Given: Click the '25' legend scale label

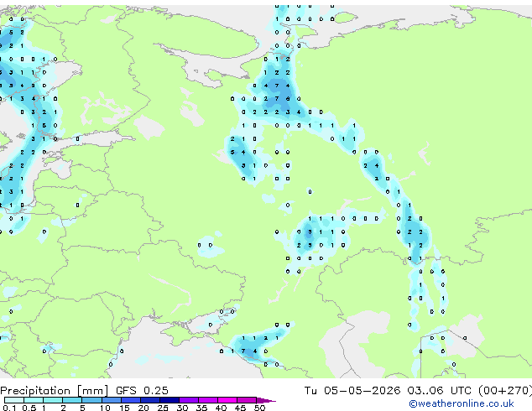Looking at the screenshot, I should (163, 408).
